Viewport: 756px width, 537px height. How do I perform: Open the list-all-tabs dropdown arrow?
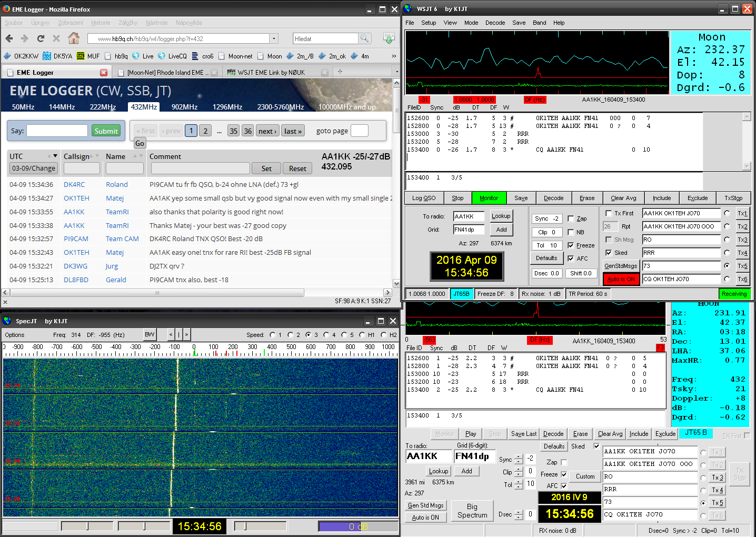(396, 72)
